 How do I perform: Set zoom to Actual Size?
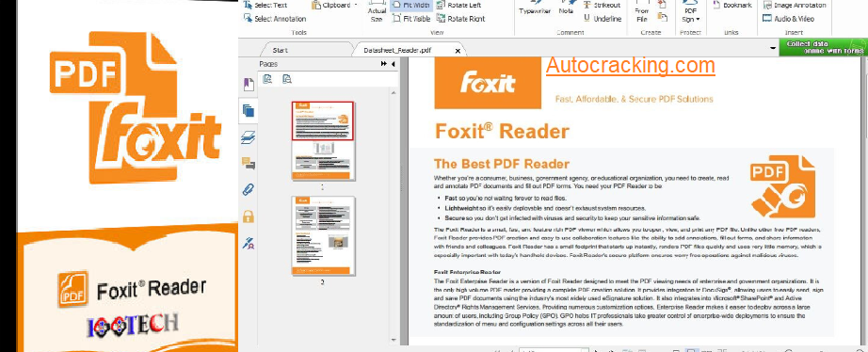pos(377,13)
